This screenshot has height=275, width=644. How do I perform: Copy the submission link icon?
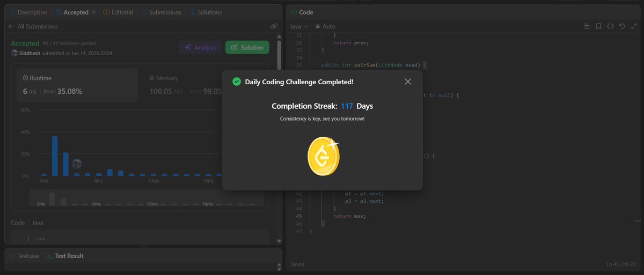(x=274, y=26)
